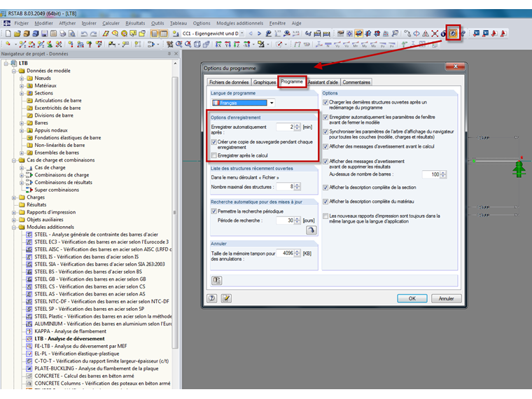532x399 pixels.
Task: Click the Y-direction view icon
Action: click(227, 44)
